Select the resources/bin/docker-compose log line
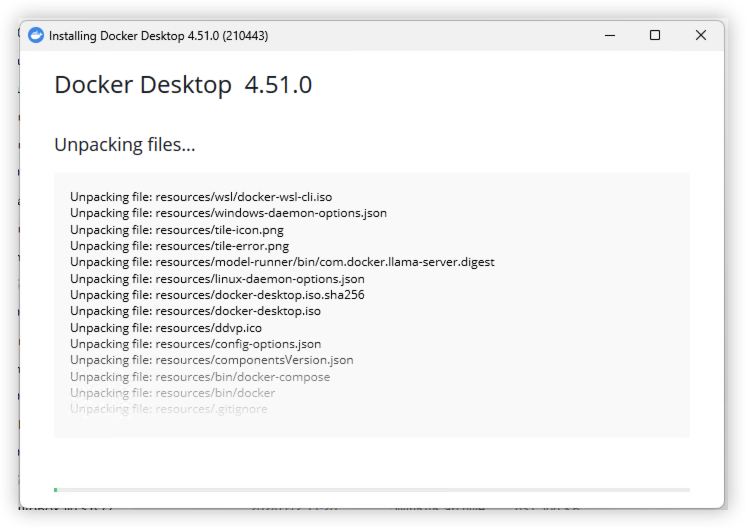The width and height of the screenshot is (746, 528). pos(200,377)
